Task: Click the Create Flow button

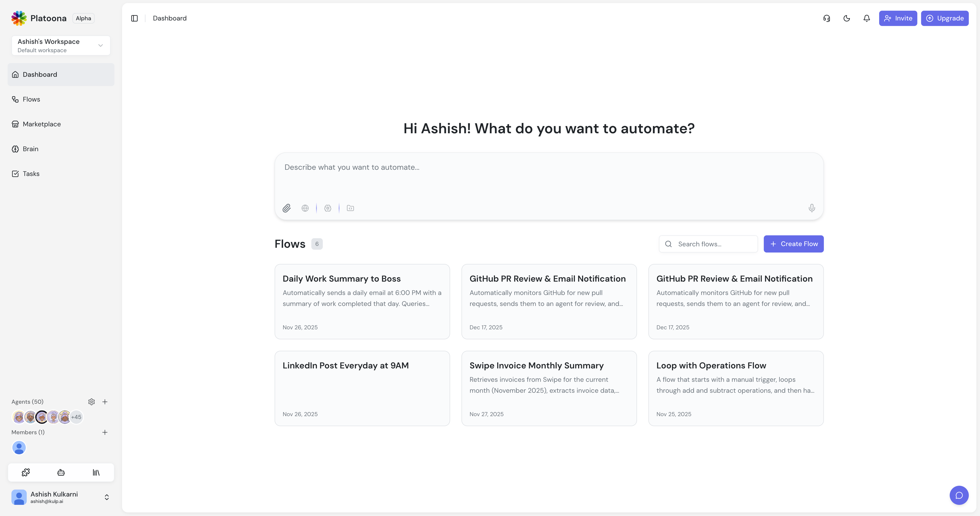Action: click(x=794, y=244)
